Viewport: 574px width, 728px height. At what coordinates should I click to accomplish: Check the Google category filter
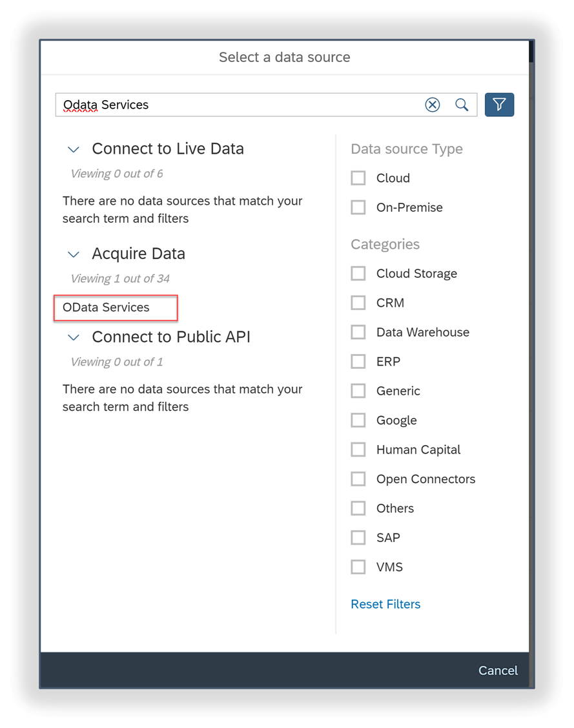tap(358, 420)
